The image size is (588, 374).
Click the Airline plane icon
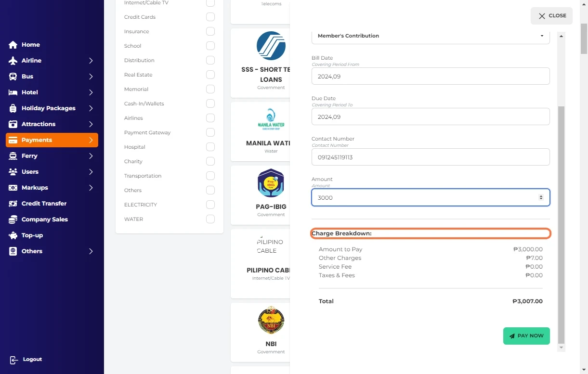[13, 61]
